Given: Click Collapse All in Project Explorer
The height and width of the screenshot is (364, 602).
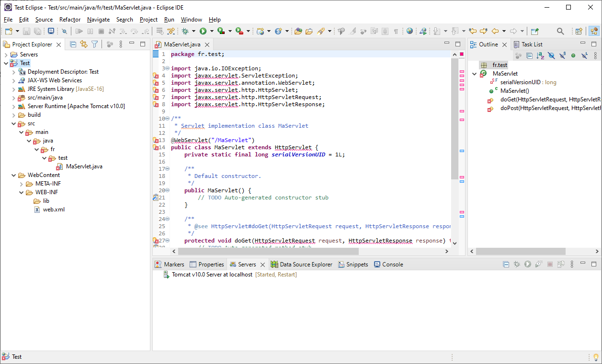Looking at the screenshot, I should pyautogui.click(x=73, y=44).
